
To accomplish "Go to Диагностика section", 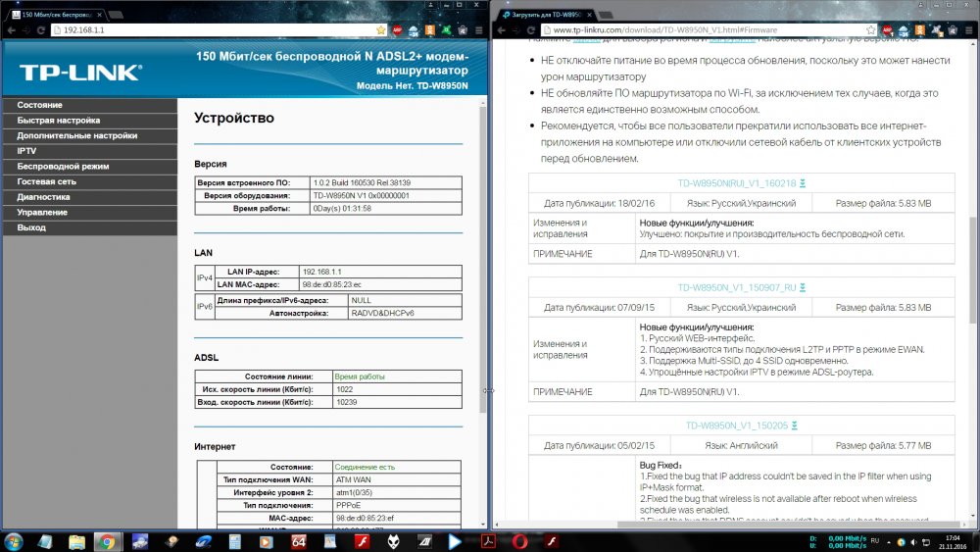I will [x=43, y=197].
